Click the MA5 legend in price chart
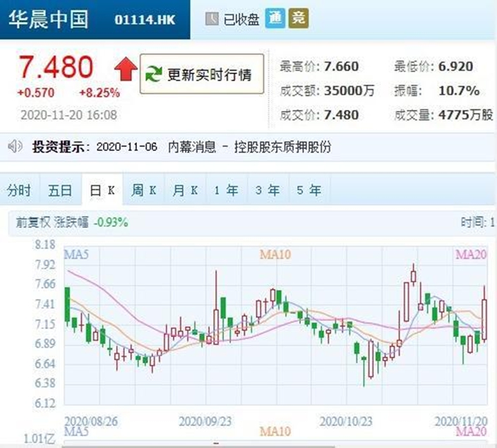 coord(76,254)
